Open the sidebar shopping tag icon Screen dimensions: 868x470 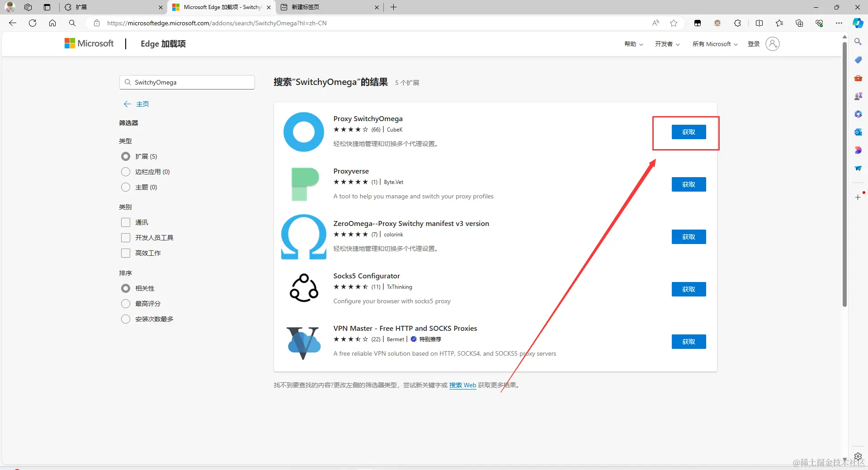coord(858,60)
